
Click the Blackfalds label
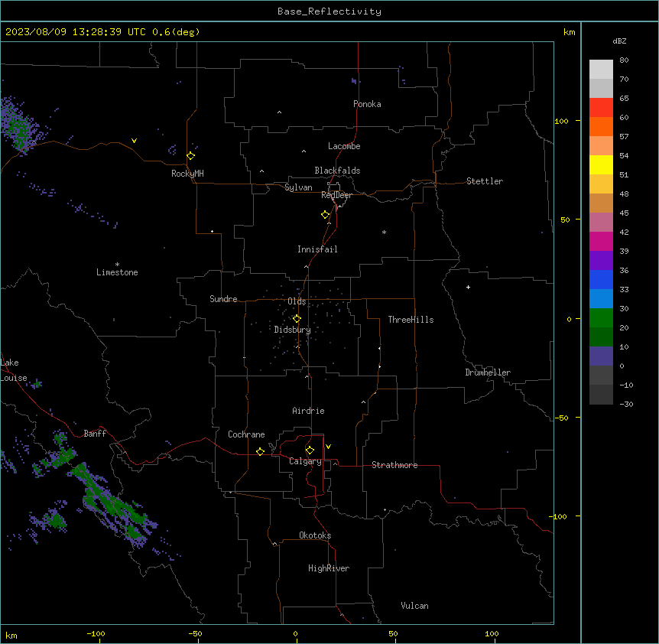click(337, 171)
